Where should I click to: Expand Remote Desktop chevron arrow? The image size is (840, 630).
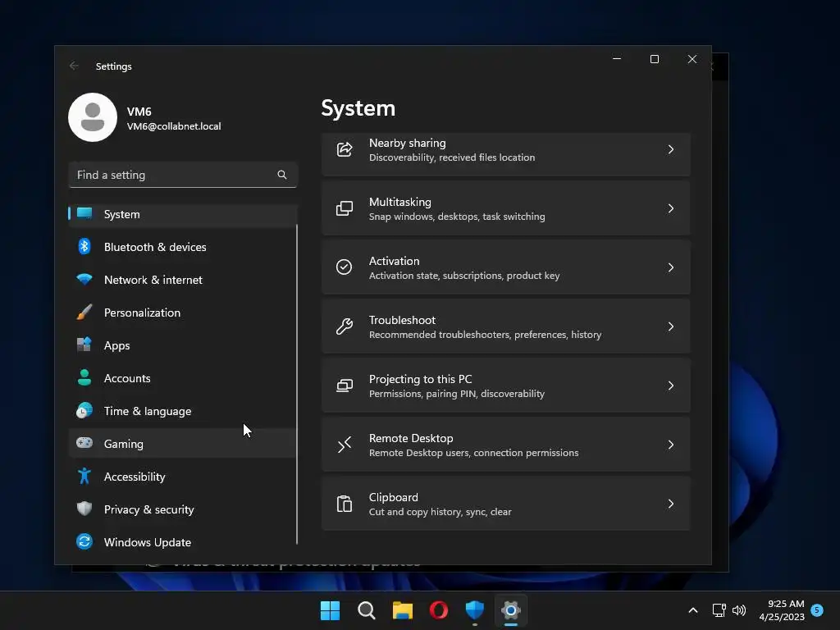pos(671,445)
